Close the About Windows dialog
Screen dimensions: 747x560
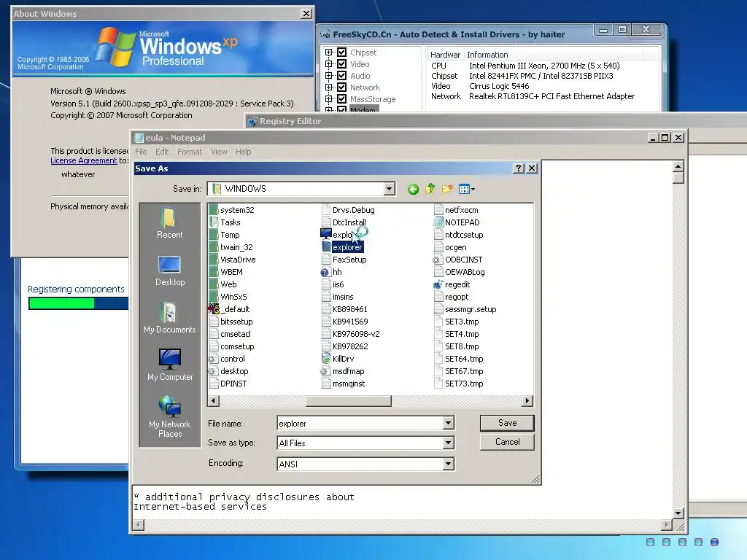pos(306,14)
